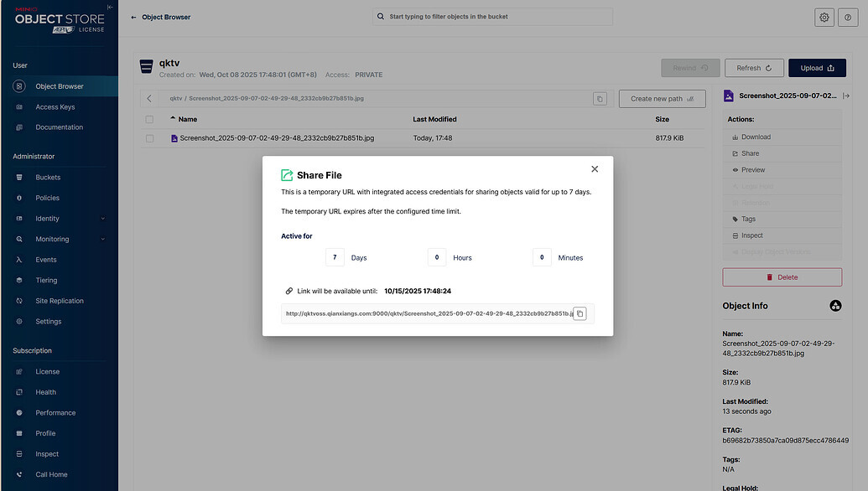Copy the object path icon
Viewport: 868px width, 491px height.
coord(600,99)
